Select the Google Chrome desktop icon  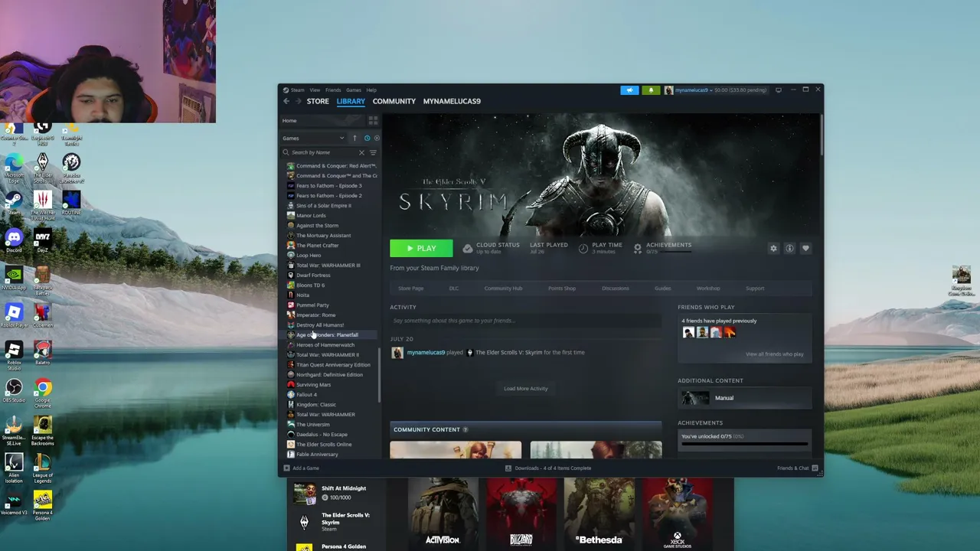pyautogui.click(x=43, y=392)
